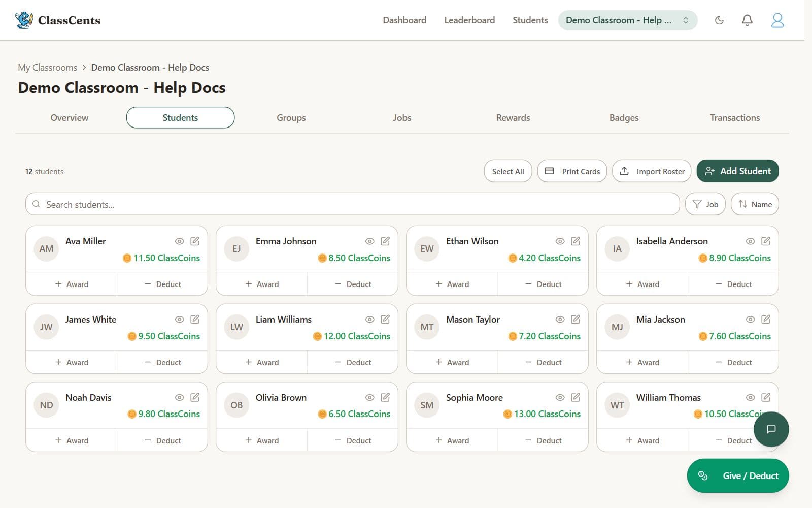The height and width of the screenshot is (508, 812).
Task: Edit Isabella Anderson's info
Action: pyautogui.click(x=766, y=241)
